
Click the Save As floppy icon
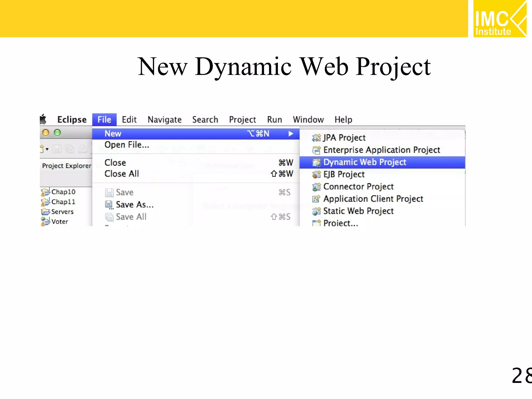tap(109, 205)
